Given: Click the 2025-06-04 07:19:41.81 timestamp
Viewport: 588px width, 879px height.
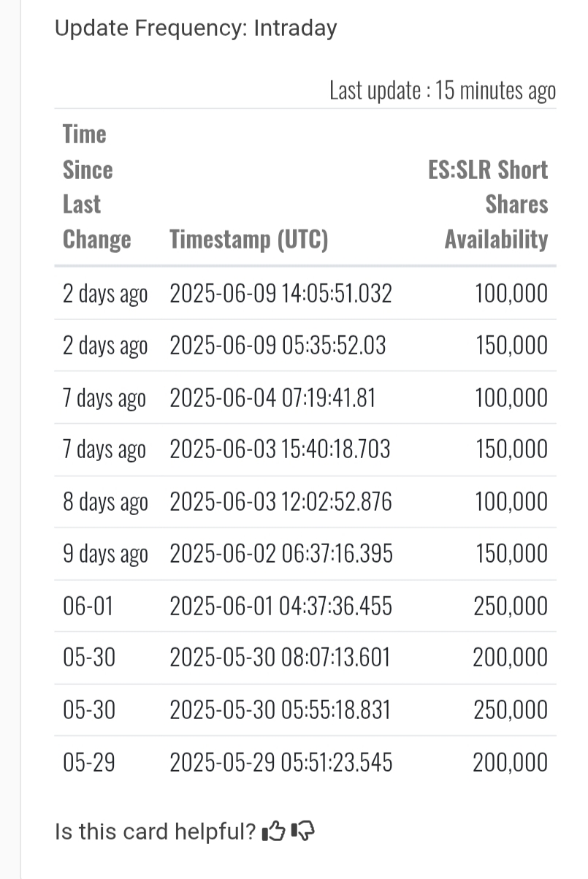Looking at the screenshot, I should click(x=272, y=398).
